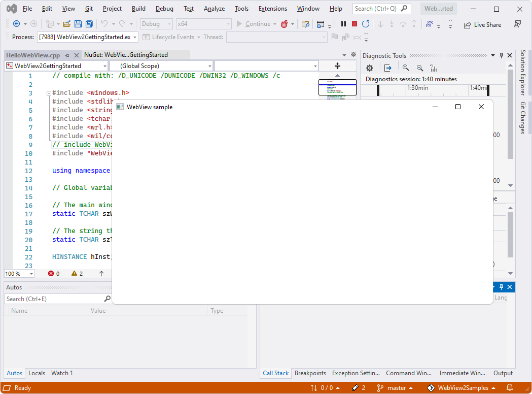Click the Live Share button

482,24
